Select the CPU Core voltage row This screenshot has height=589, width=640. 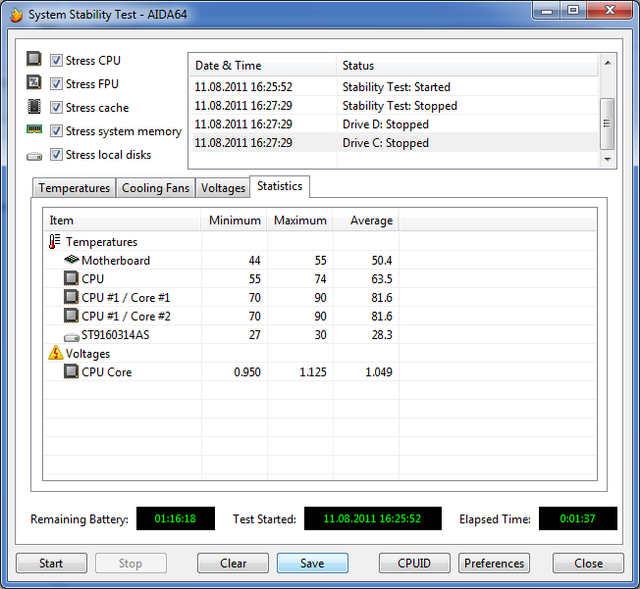106,372
